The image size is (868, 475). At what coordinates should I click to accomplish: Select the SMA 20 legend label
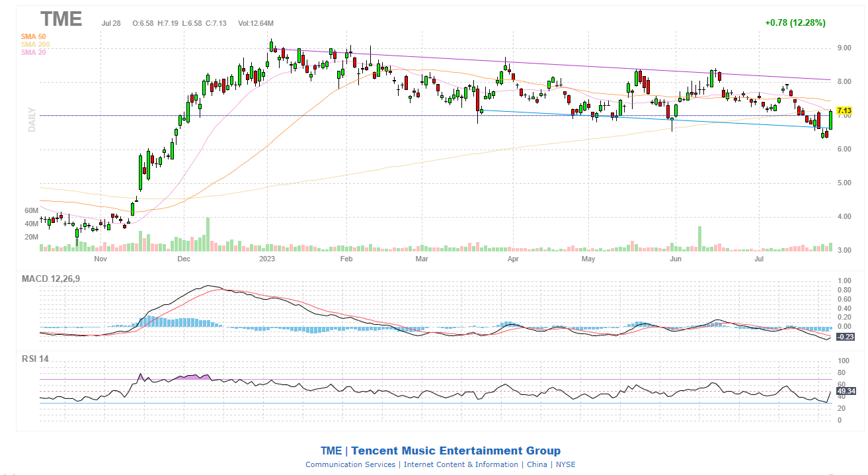[x=33, y=52]
